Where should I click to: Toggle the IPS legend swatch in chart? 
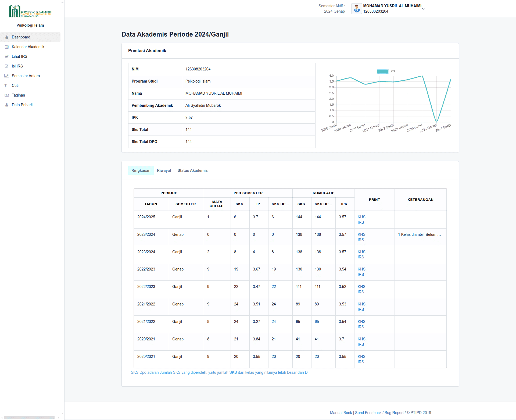(x=382, y=71)
